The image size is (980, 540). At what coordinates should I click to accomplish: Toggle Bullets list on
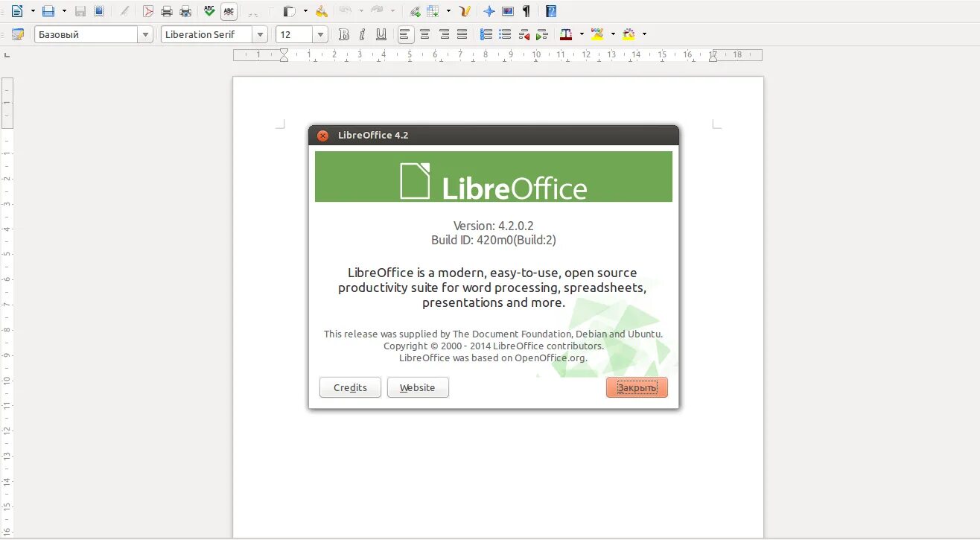[505, 34]
